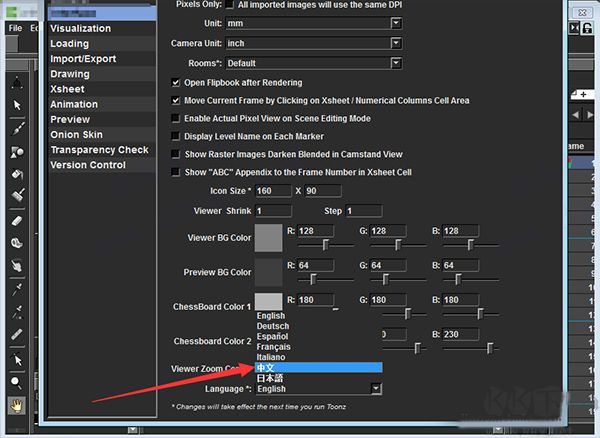Screen dimensions: 600x438
Task: Click the lock icon at top right
Action: [587, 28]
